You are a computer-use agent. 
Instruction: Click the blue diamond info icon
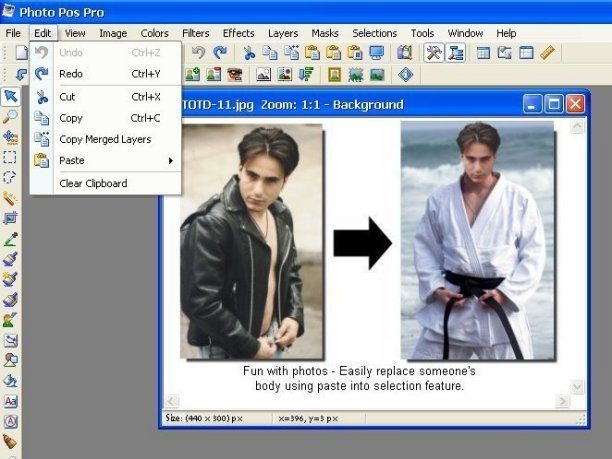tap(406, 74)
